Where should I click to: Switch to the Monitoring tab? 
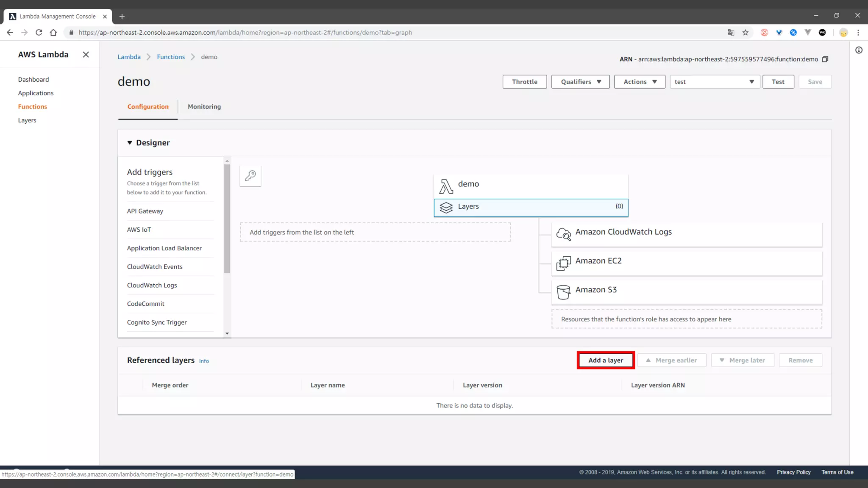[x=204, y=107]
